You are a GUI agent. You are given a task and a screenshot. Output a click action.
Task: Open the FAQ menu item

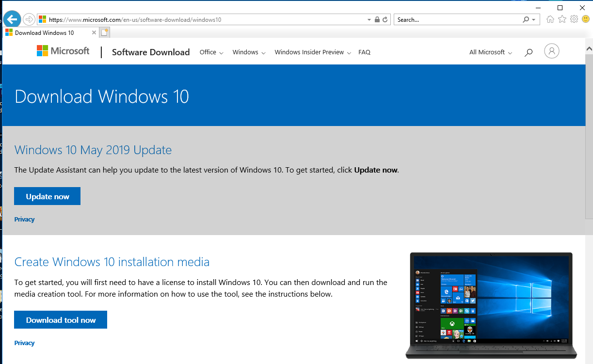coord(364,52)
